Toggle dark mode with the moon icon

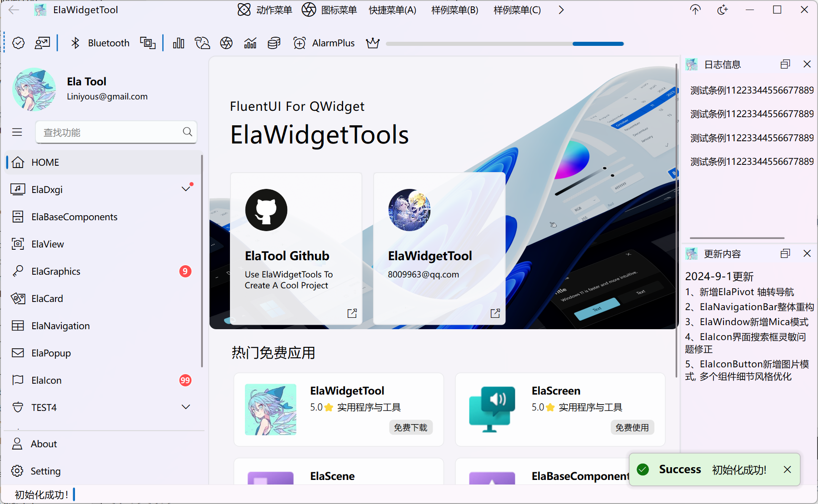pyautogui.click(x=723, y=10)
